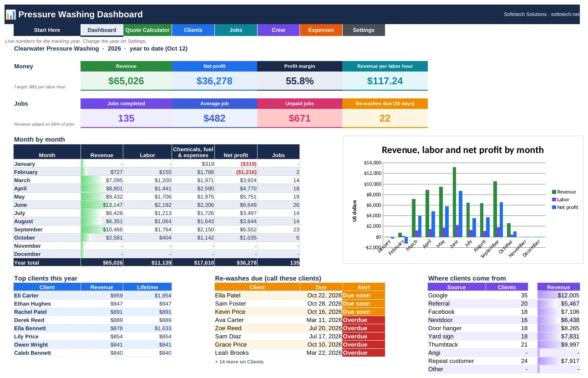Click Google revenue bar $12,005
This screenshot has width=588, height=378.
pyautogui.click(x=558, y=296)
